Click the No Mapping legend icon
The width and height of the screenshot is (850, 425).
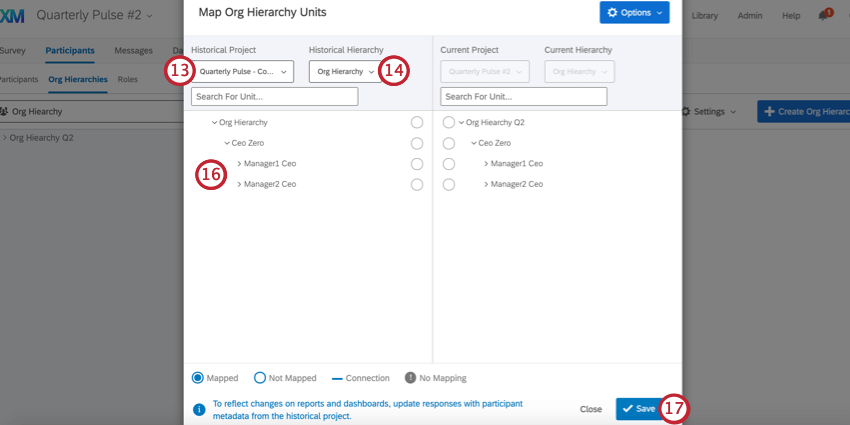pyautogui.click(x=410, y=378)
